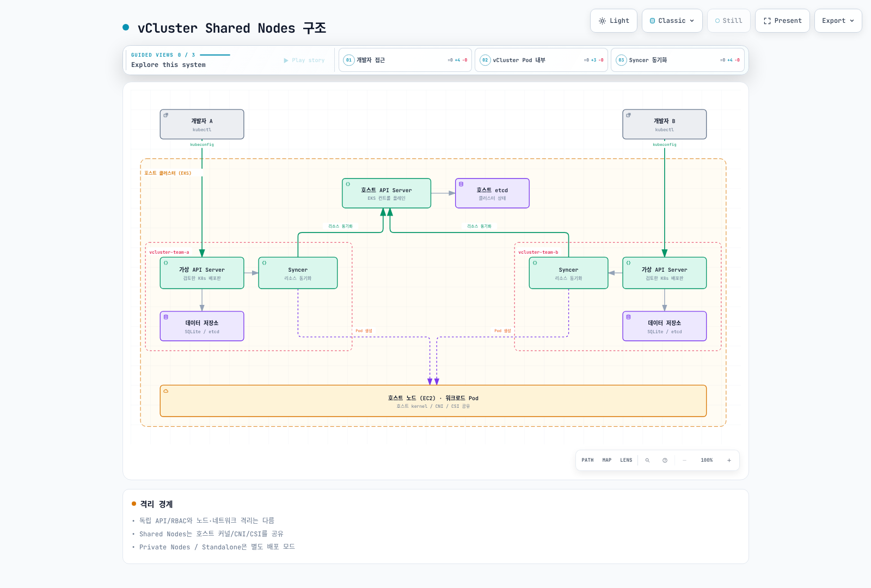Click the team-a Pod 생성 edge label
Viewport: 871px width, 588px height.
coord(364,330)
